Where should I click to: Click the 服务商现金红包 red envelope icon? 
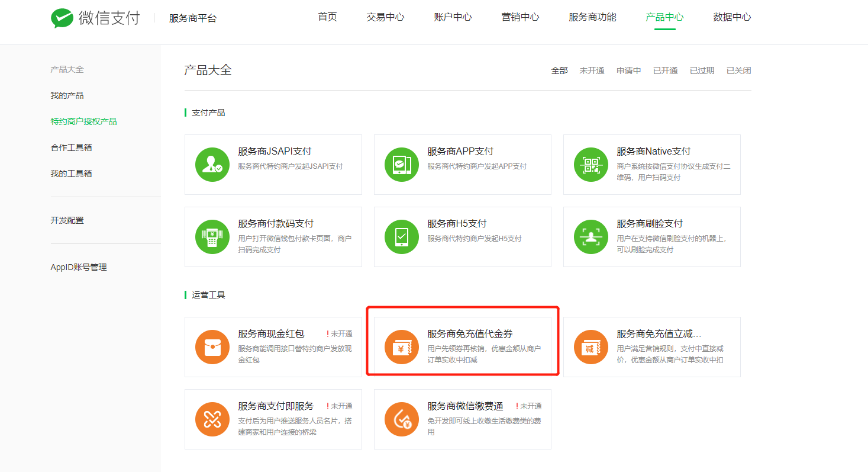pyautogui.click(x=212, y=347)
